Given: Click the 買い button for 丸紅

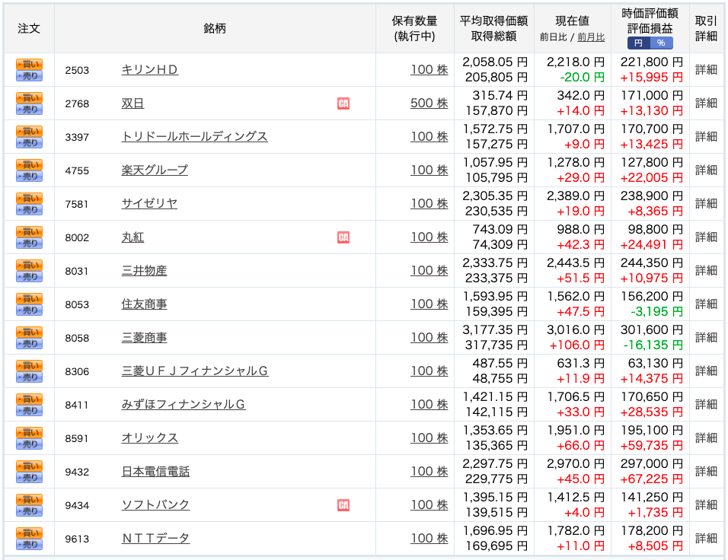Looking at the screenshot, I should click(29, 231).
